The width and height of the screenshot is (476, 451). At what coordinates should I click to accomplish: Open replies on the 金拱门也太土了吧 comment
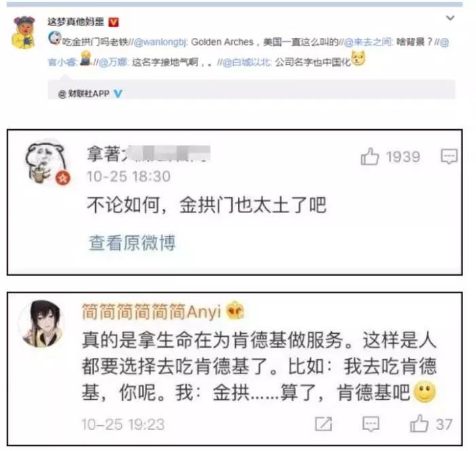(x=449, y=156)
